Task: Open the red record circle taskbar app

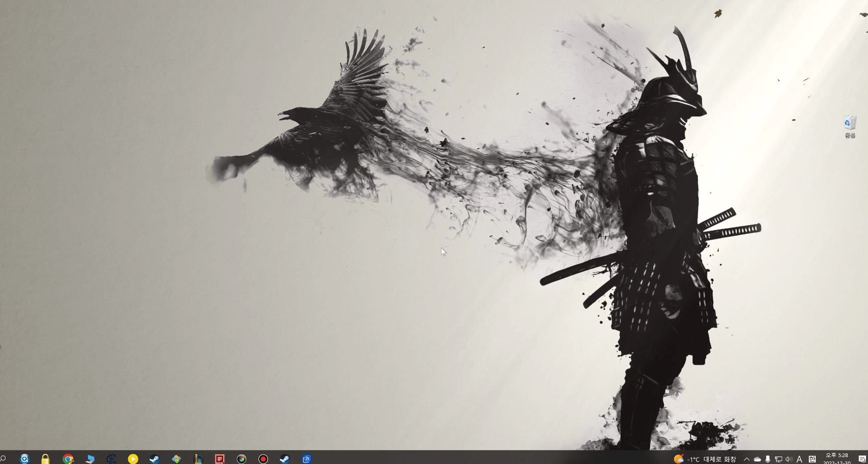Action: point(263,459)
